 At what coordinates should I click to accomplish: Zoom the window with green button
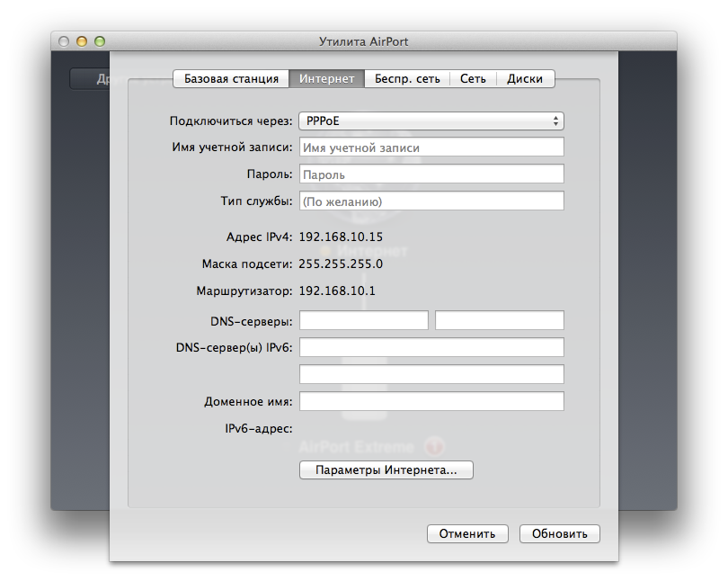[100, 41]
